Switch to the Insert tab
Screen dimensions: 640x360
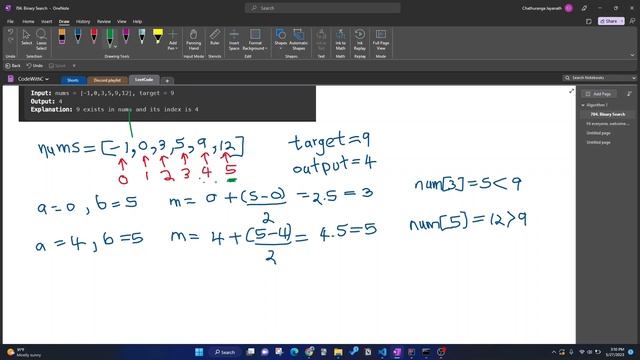tap(47, 21)
